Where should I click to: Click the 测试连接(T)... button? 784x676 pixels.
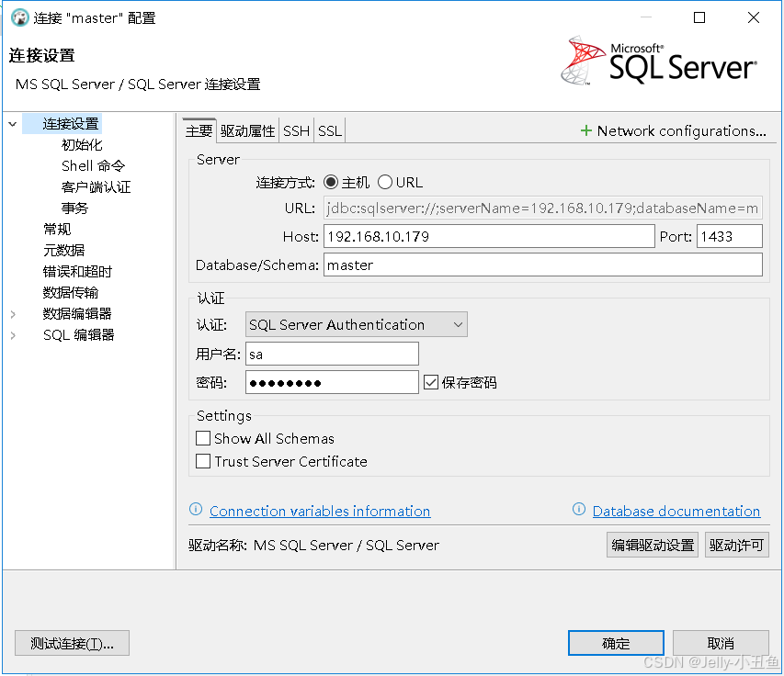pos(72,643)
